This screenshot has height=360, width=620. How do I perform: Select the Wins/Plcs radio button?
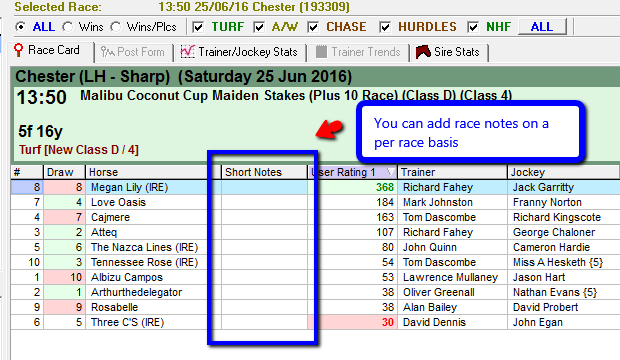point(116,27)
